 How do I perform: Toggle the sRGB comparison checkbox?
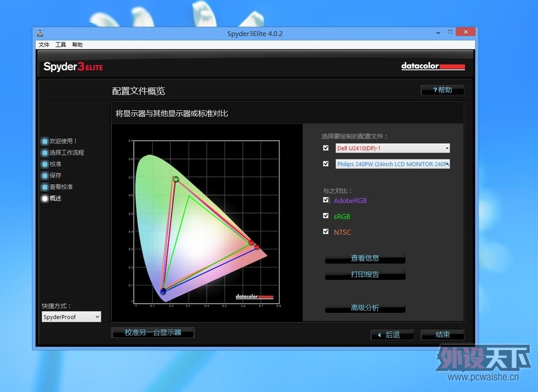point(326,216)
